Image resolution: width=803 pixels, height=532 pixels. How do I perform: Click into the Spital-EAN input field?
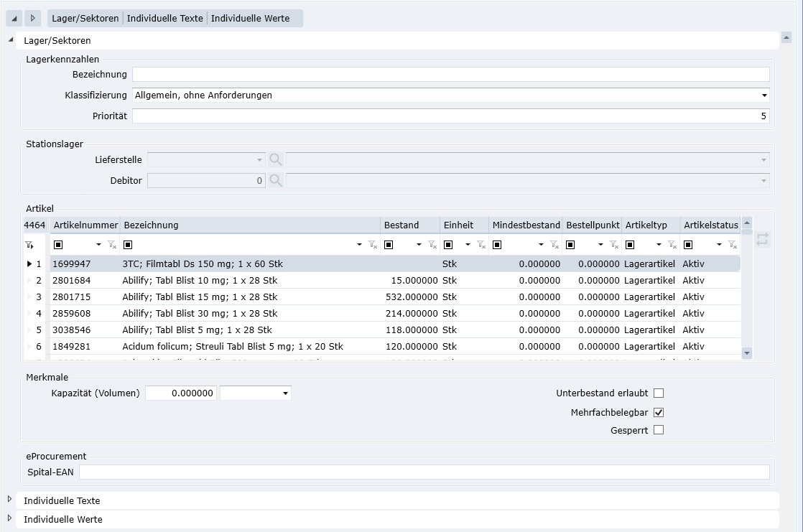click(424, 472)
